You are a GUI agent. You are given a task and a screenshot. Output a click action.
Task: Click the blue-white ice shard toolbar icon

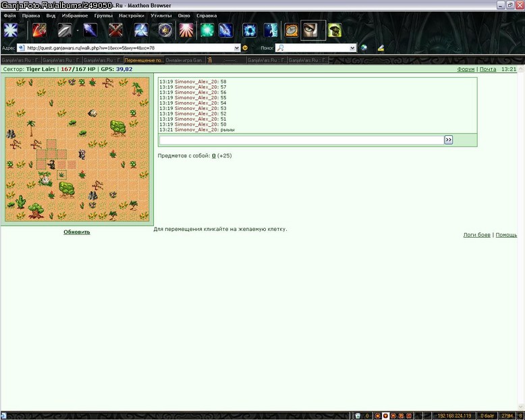90,30
